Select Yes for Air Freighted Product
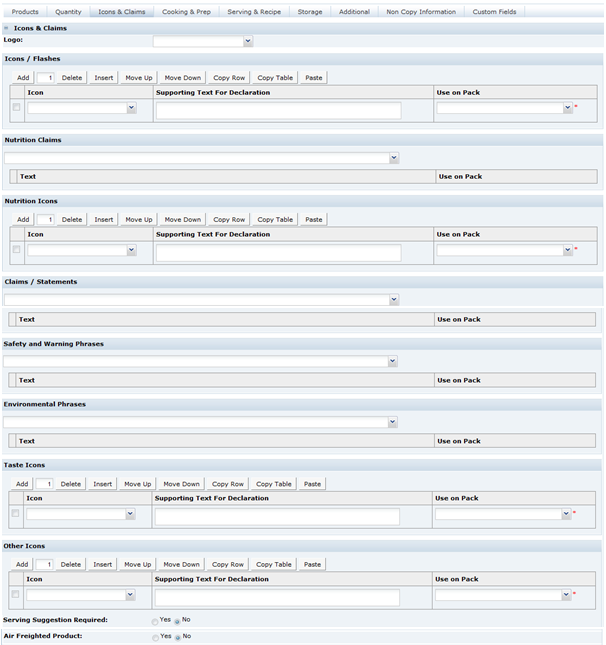 tap(155, 638)
